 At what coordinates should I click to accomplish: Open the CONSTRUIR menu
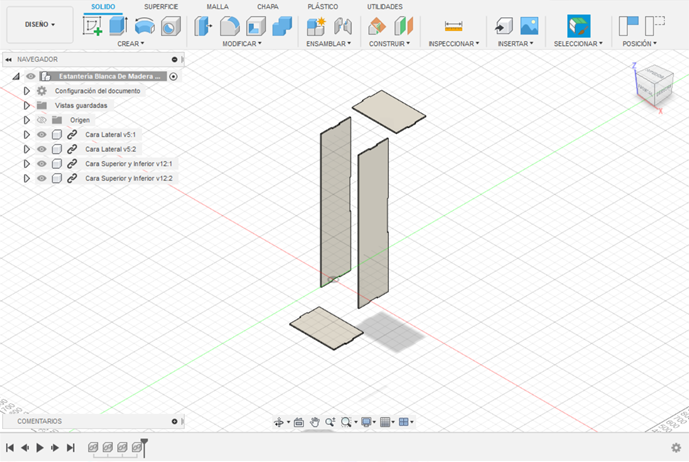(389, 44)
